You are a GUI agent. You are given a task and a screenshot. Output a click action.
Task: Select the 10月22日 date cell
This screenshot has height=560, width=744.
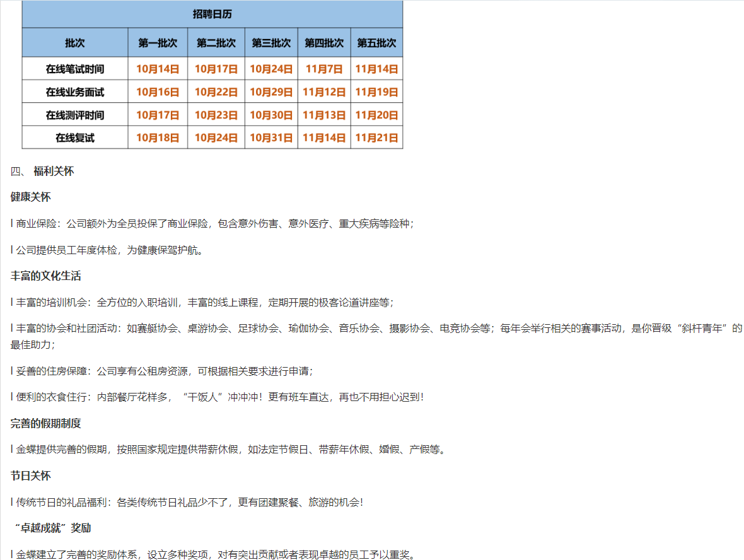click(216, 92)
